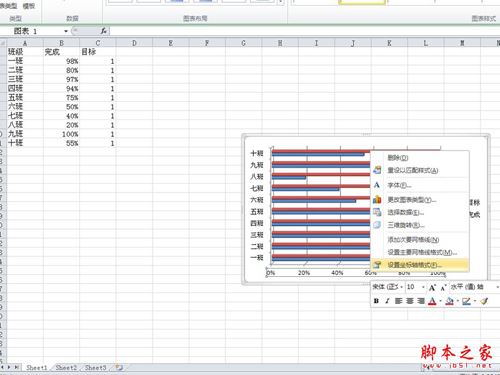
Task: Open the 水平(值)轴 chart element dropdown
Action: tap(497, 287)
